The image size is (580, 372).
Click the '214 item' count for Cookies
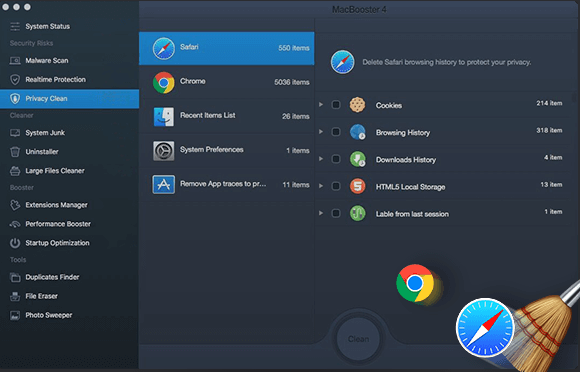point(549,103)
